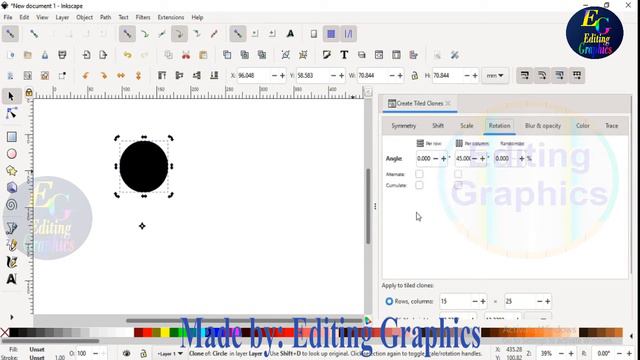
Task: Click the no-paint X swatch in palette
Action: point(4,333)
